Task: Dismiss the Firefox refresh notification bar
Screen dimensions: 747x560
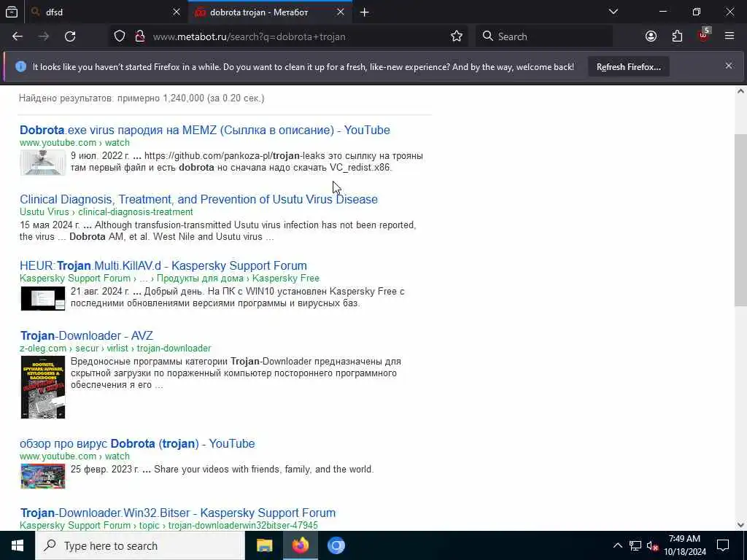Action: click(x=729, y=66)
